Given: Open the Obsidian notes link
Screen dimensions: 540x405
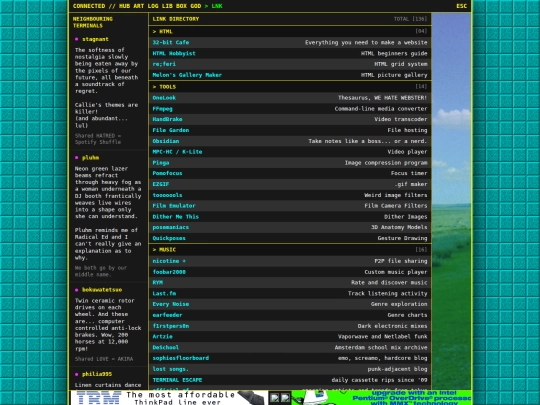Looking at the screenshot, I should click(x=166, y=141).
